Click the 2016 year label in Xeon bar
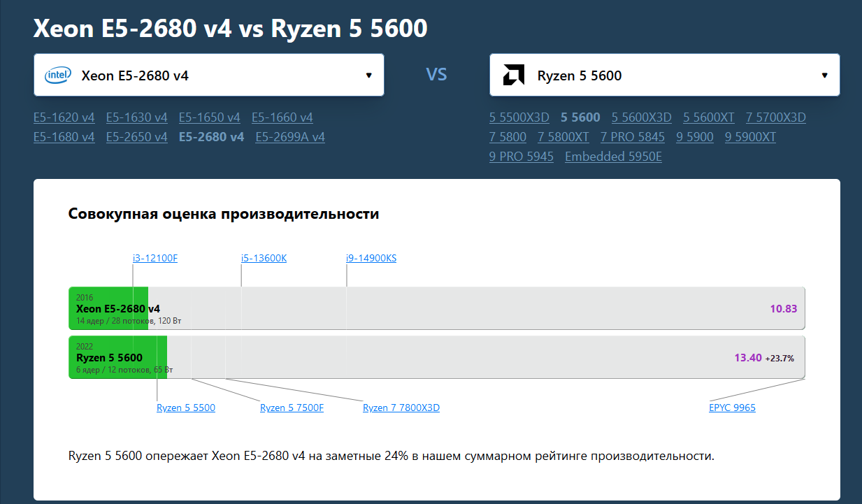Screen dimensions: 862x504 click(x=85, y=297)
